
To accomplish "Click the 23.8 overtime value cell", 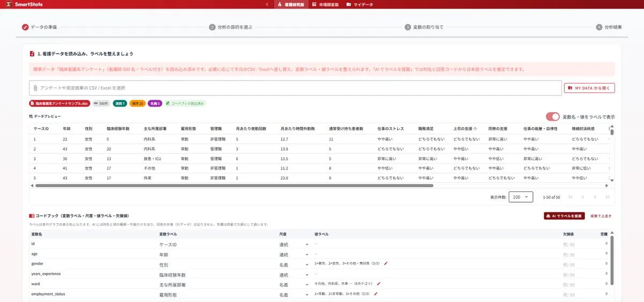I will pos(284,178).
